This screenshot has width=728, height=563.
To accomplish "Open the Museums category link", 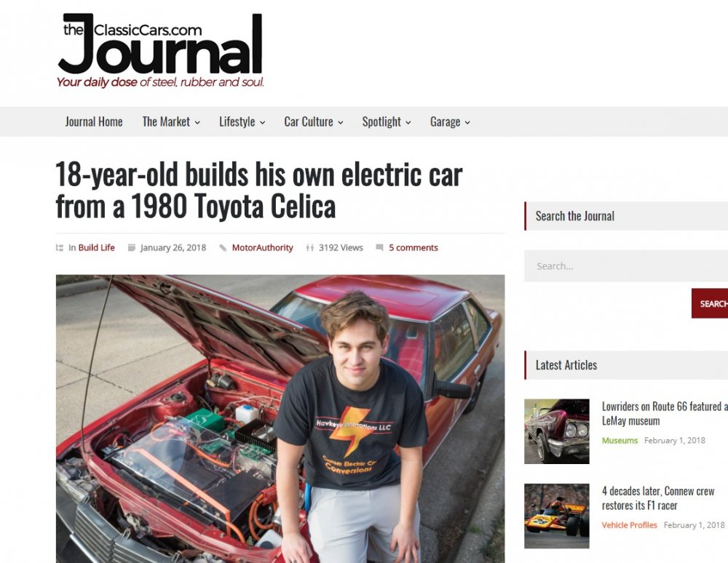I will (x=620, y=441).
